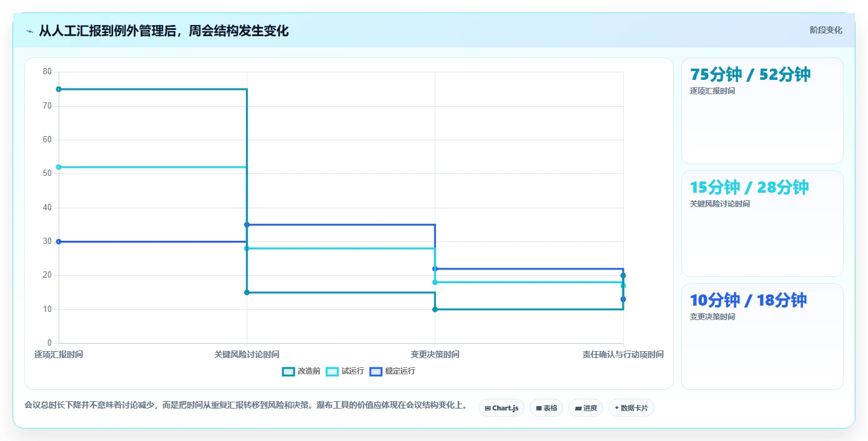Click the card value 10分钟 / 18分钟
868x441 pixels.
[x=748, y=300]
